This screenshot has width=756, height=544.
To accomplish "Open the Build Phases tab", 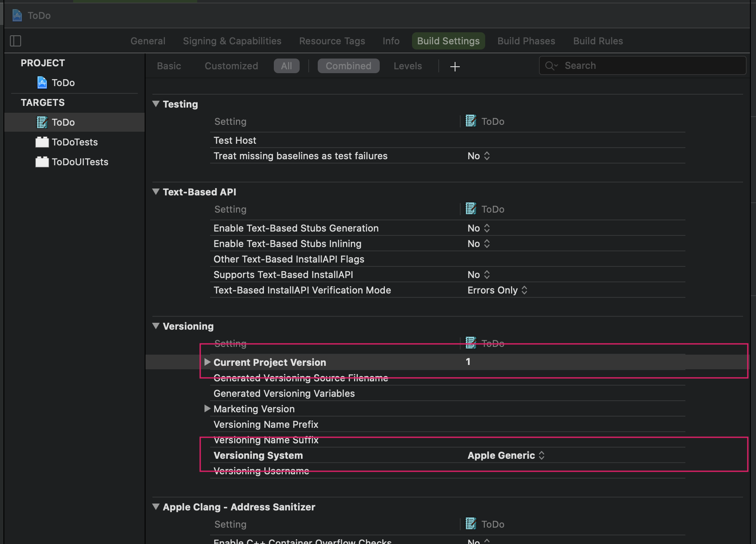I will coord(526,41).
